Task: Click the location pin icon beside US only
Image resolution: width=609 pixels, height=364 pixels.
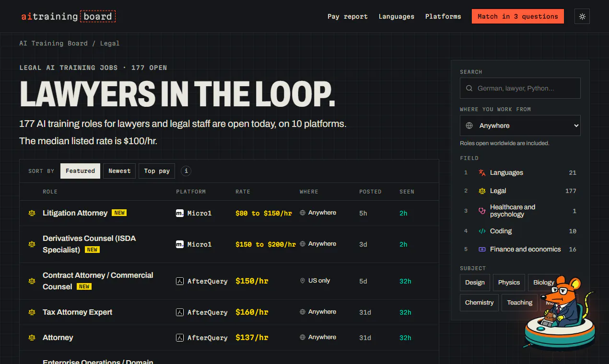Action: coord(303,281)
